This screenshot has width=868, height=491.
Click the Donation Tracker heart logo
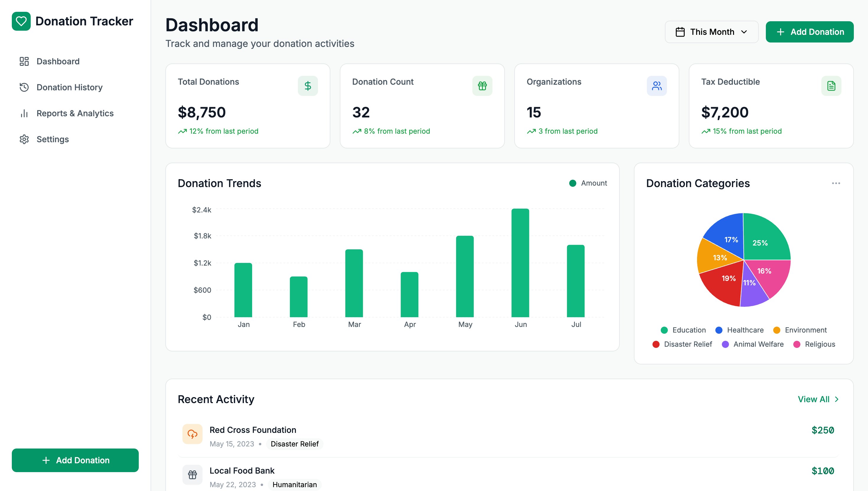pos(22,21)
